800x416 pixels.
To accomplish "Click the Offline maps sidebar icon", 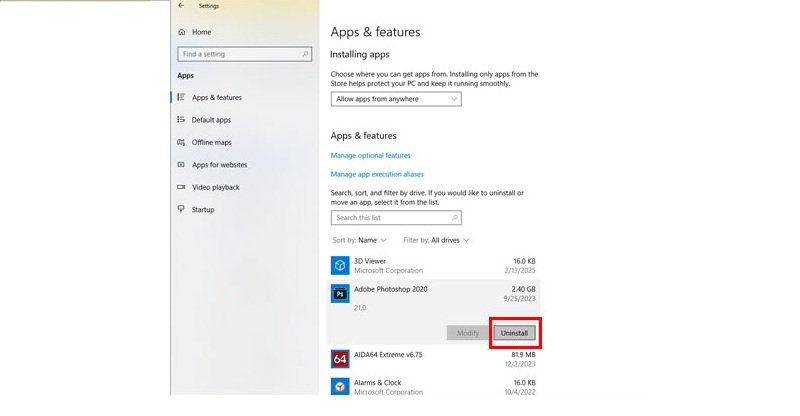I will click(x=181, y=142).
